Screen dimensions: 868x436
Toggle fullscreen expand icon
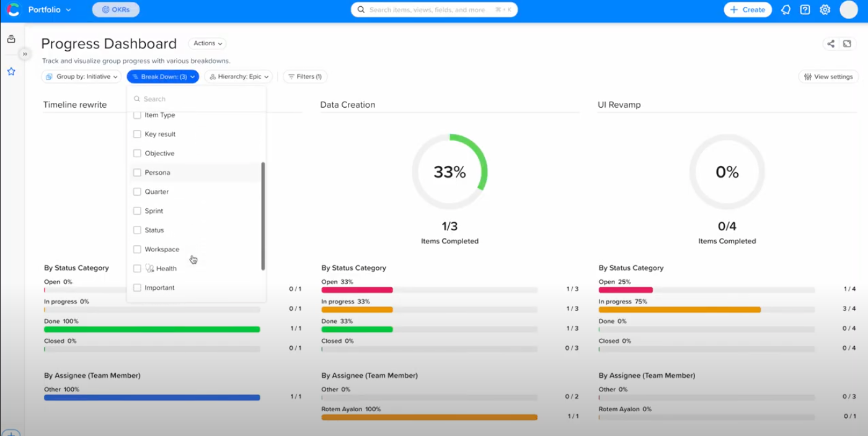(847, 43)
